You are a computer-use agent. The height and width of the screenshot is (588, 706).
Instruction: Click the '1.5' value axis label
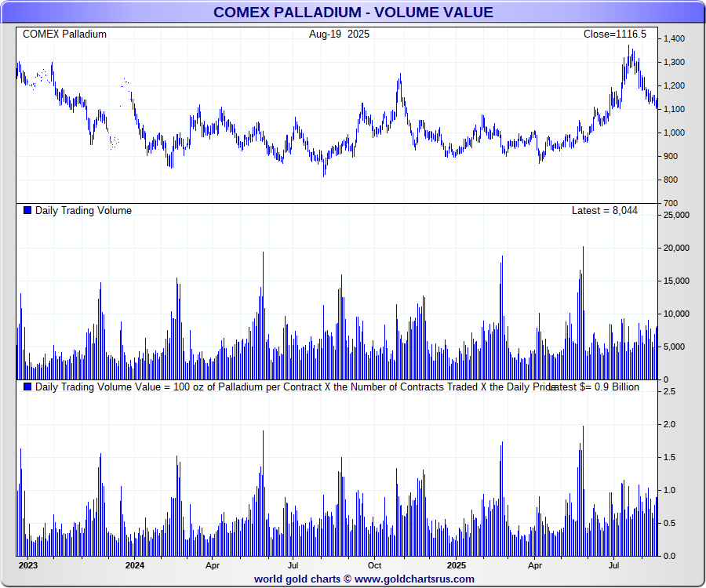[x=670, y=457]
